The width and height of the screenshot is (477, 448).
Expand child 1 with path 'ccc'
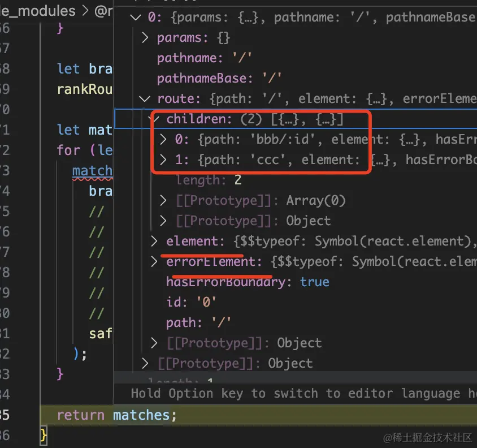pyautogui.click(x=163, y=160)
